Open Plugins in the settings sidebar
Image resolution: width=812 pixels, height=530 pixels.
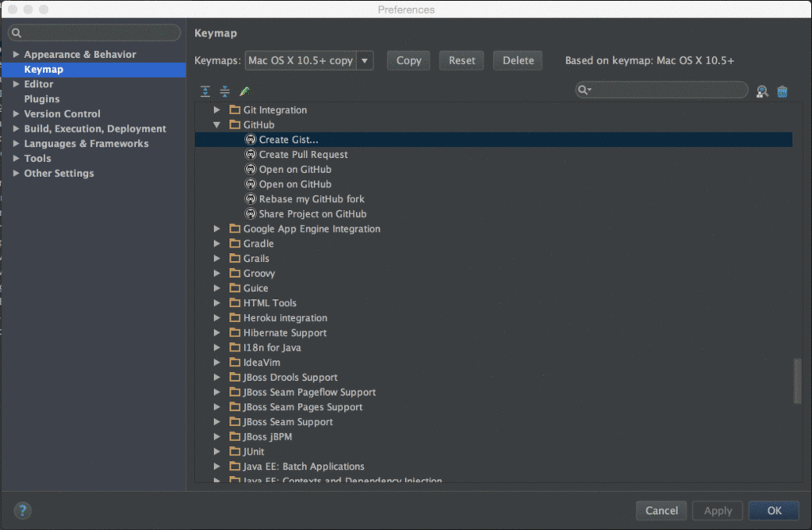pos(41,99)
